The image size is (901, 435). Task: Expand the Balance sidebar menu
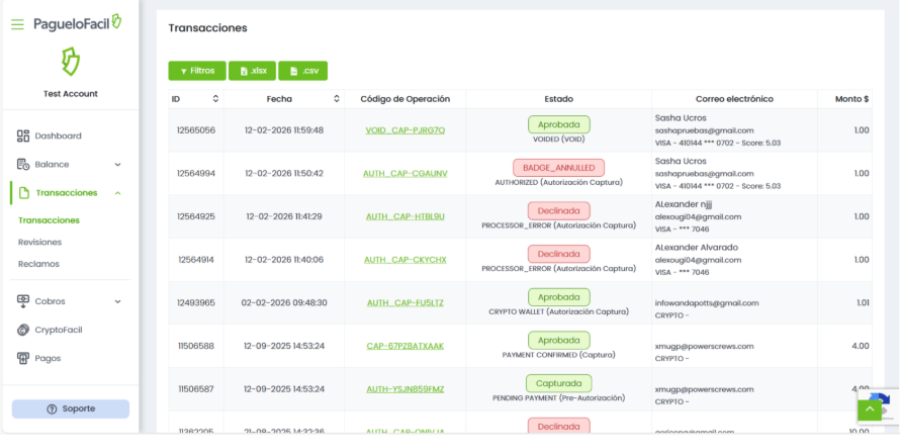[117, 164]
